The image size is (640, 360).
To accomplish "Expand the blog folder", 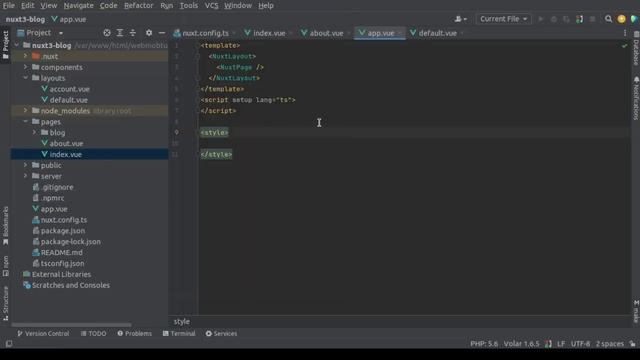I will coord(34,132).
